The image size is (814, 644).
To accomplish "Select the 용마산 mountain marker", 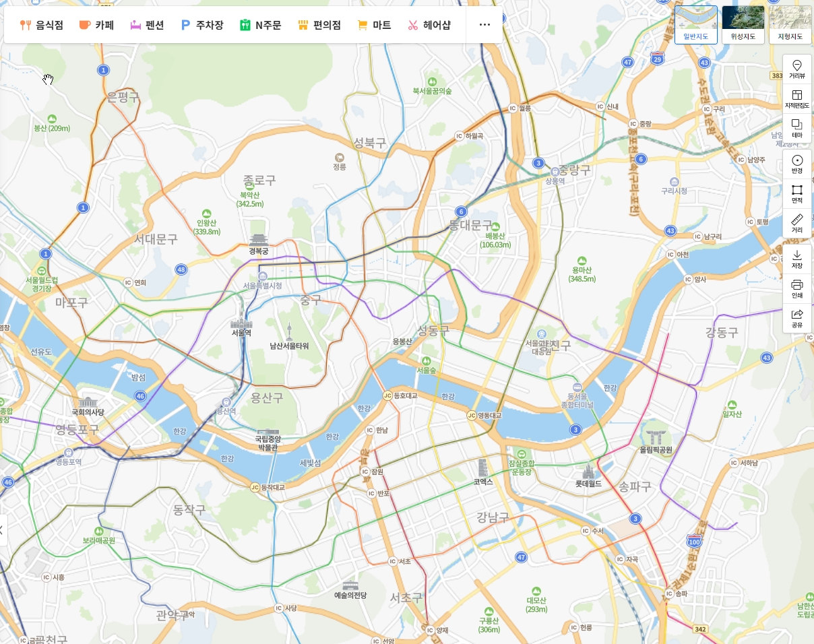I will coord(582,261).
